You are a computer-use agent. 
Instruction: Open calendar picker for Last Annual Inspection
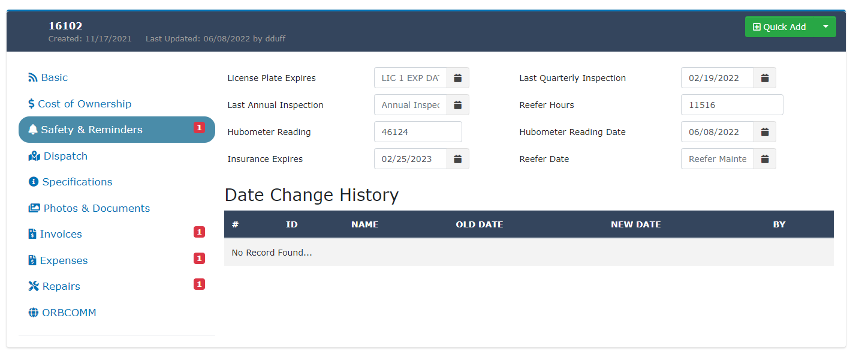(x=458, y=105)
